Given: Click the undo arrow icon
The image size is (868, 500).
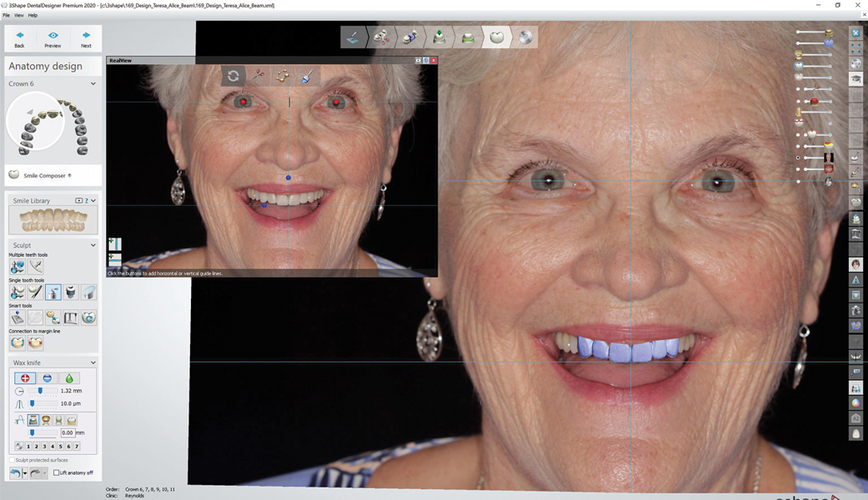Looking at the screenshot, I should point(16,472).
